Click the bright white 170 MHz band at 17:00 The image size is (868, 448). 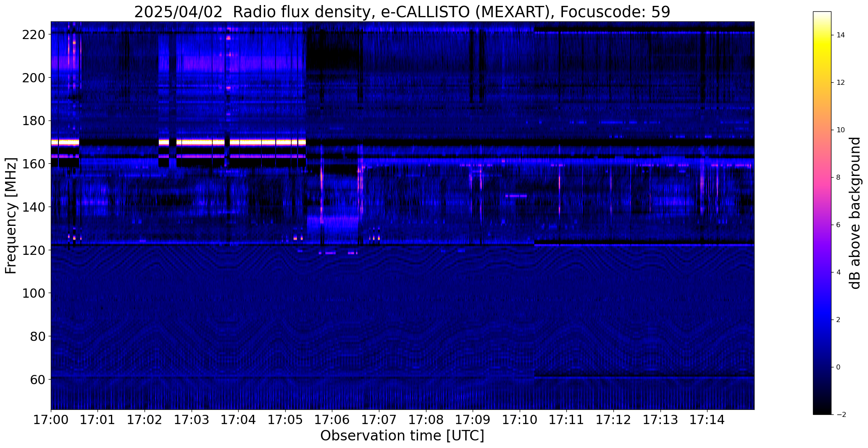coord(65,142)
